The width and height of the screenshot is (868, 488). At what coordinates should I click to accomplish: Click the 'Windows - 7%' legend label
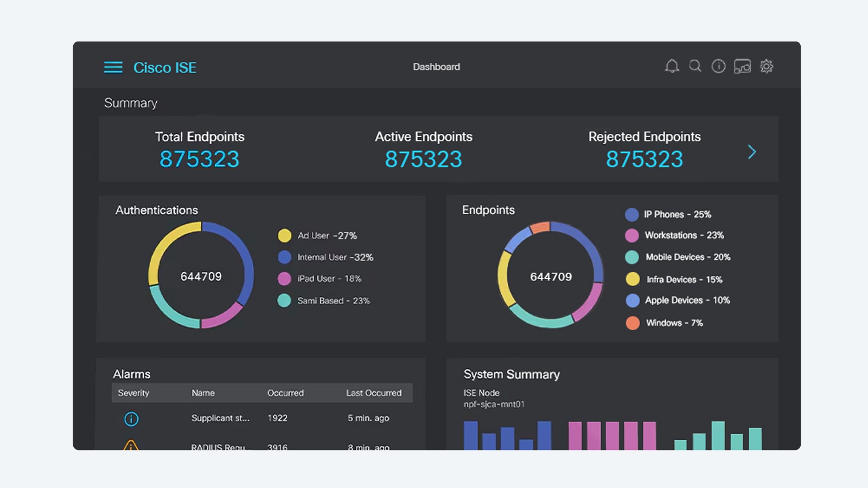pos(674,323)
